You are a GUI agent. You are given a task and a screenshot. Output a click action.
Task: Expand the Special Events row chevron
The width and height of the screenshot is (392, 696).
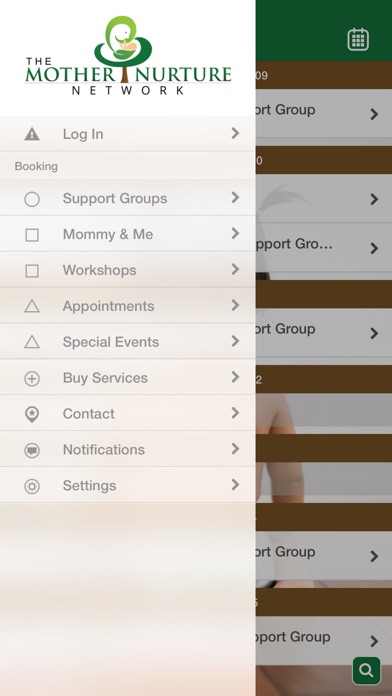coord(235,341)
